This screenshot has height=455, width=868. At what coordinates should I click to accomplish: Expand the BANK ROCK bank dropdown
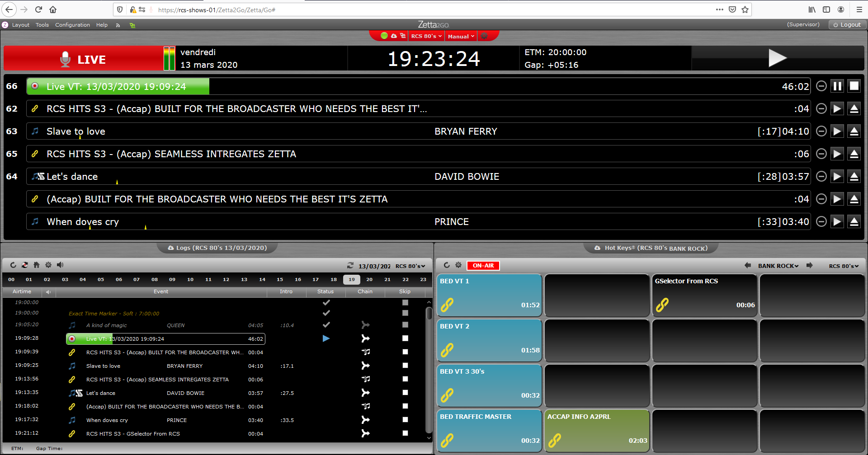[x=778, y=266]
